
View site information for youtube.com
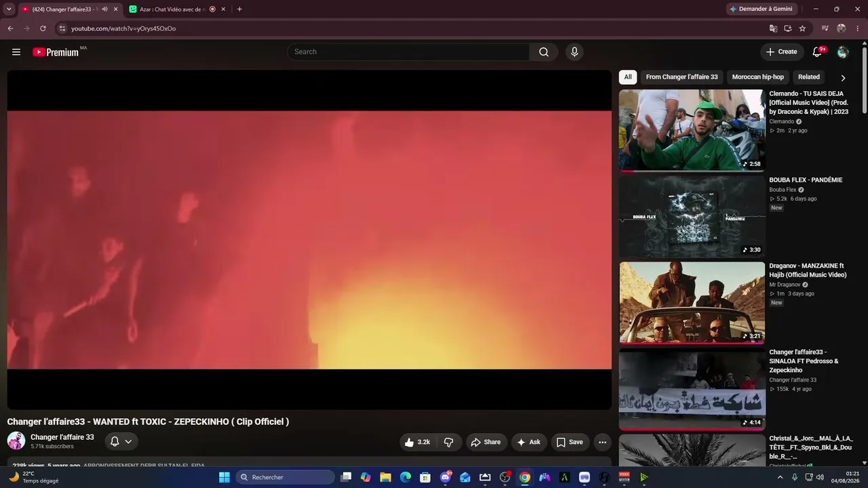(x=62, y=28)
